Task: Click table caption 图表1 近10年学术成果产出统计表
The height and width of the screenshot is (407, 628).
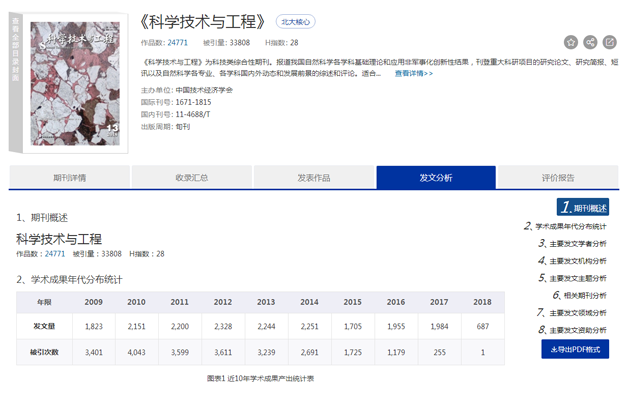Action: 260,379
